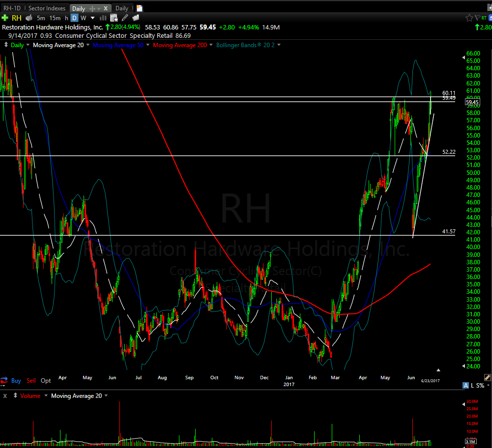Expand the Bollinger Bands 20 2 dropdown
Viewport: 492px width, 448px height.
pos(279,45)
